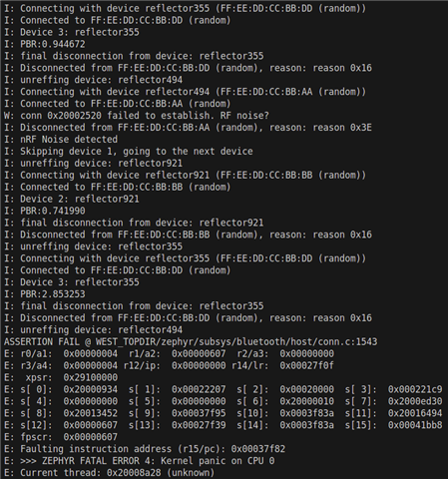Click the warning line about RF noise
This screenshot has width=448, height=479.
(x=137, y=116)
